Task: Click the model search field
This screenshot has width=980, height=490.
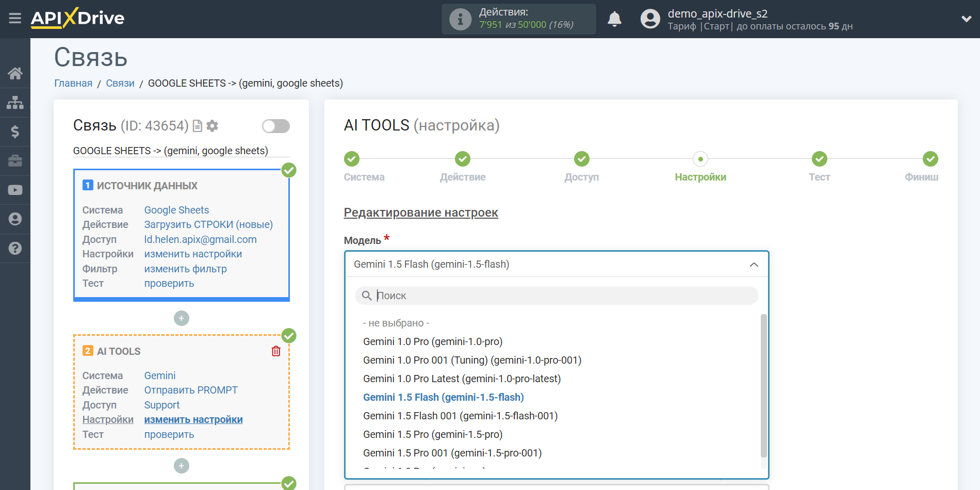Action: click(x=557, y=296)
